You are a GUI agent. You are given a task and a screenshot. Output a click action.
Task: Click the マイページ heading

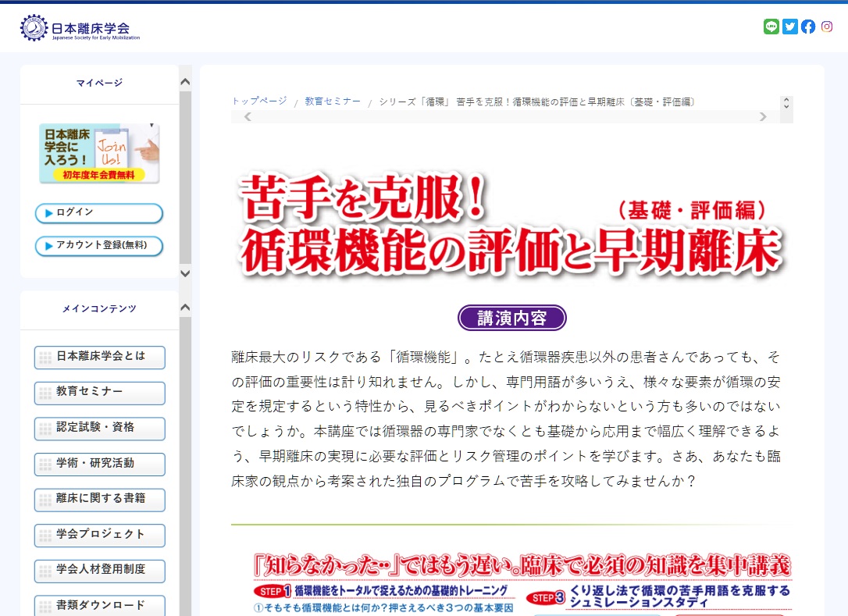[99, 83]
